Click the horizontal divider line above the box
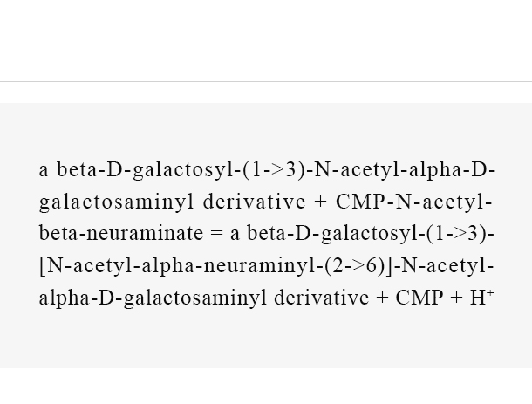This screenshot has height=404, width=532. [x=266, y=81]
